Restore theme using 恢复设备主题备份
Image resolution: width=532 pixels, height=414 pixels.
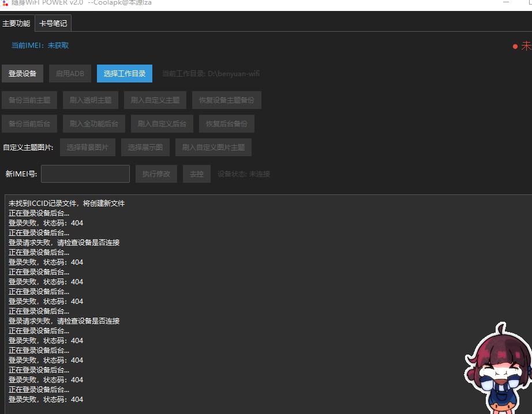click(227, 100)
